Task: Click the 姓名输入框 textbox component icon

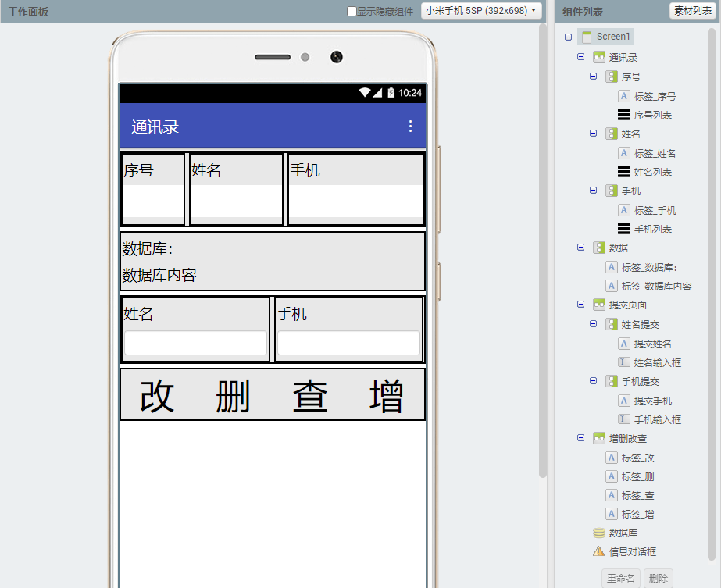Action: [x=625, y=362]
